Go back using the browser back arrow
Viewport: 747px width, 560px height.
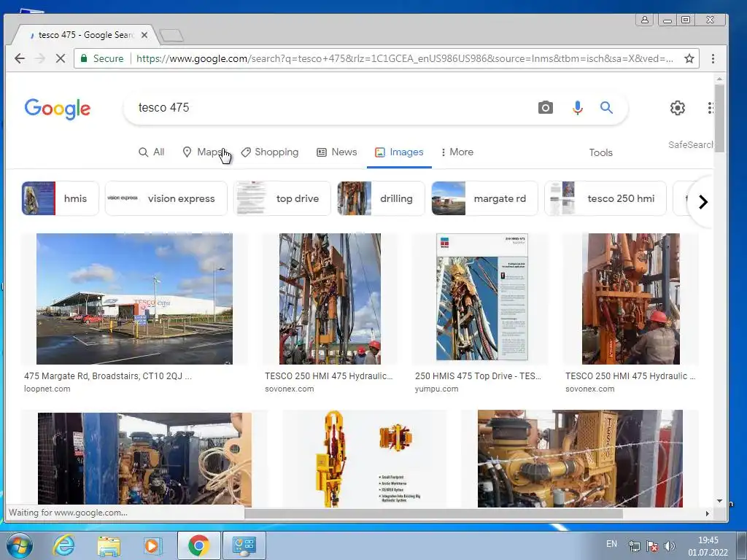(20, 58)
